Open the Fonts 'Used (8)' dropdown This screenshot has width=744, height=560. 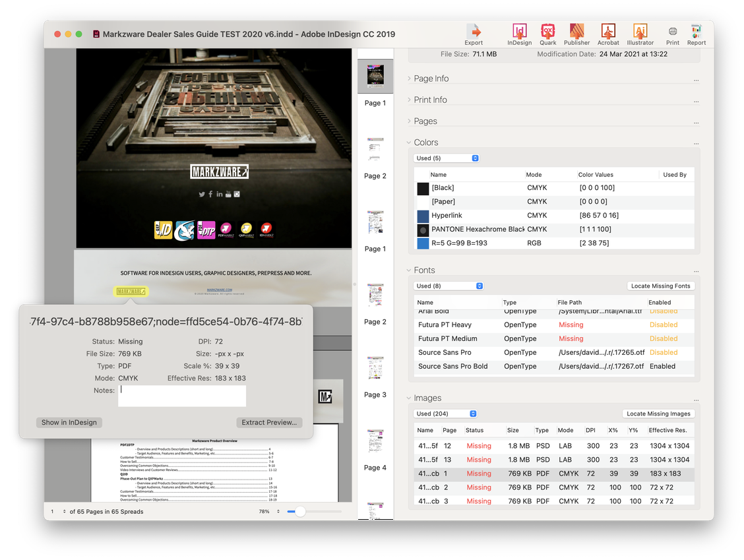449,286
